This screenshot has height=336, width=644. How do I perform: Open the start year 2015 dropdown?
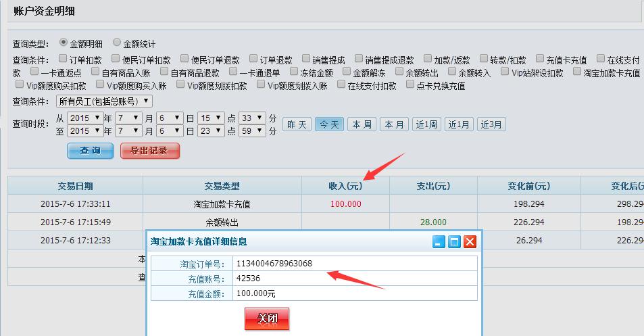[x=85, y=118]
